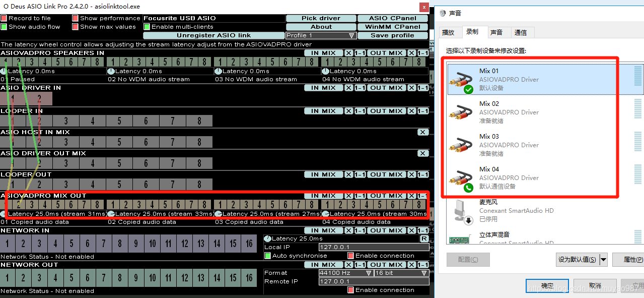Toggle the Show audio flow checkbox

tap(4, 27)
